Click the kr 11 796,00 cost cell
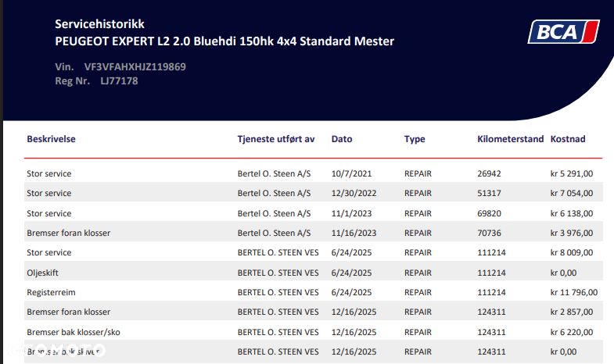614x364 pixels. click(x=574, y=292)
